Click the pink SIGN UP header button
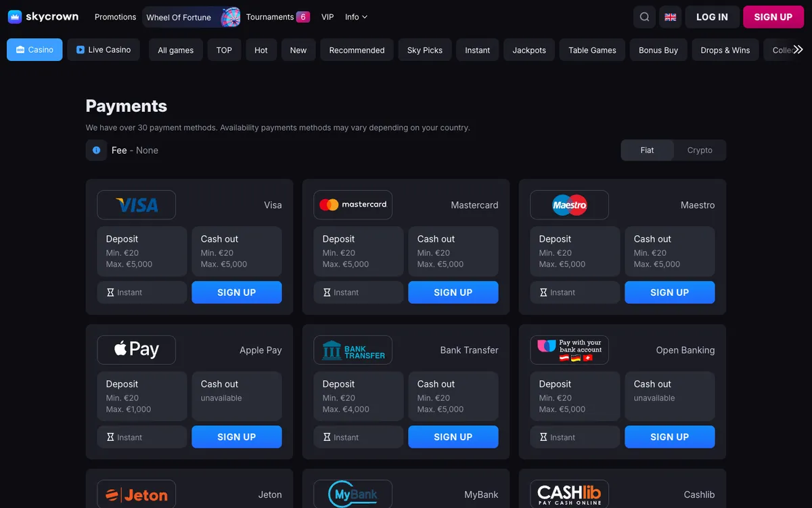The image size is (812, 508). [x=773, y=17]
